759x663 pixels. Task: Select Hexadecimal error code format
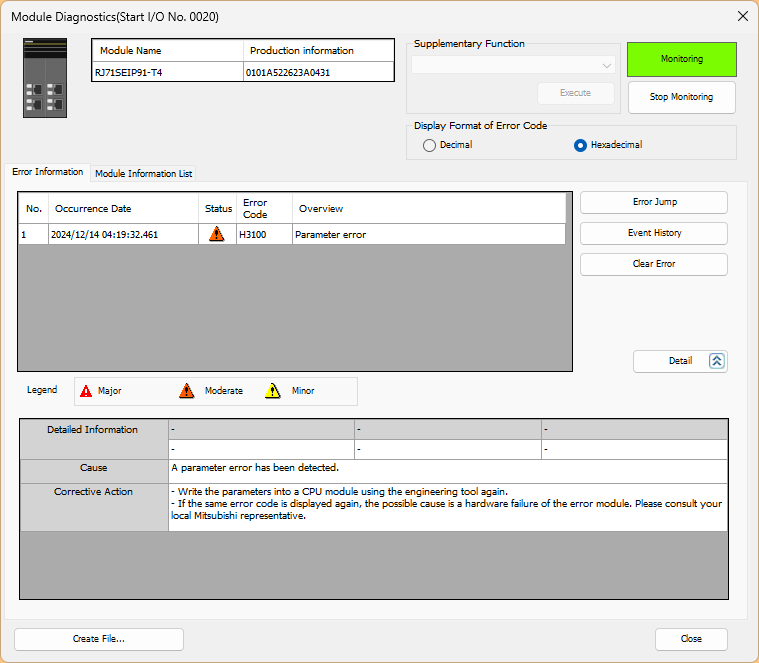tap(580, 145)
